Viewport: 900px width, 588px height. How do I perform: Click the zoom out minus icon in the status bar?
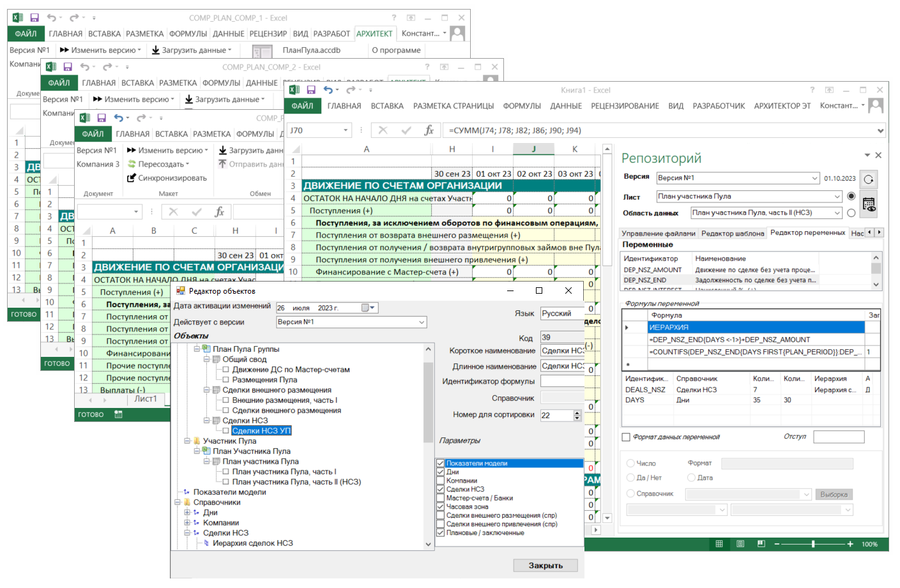pyautogui.click(x=777, y=544)
